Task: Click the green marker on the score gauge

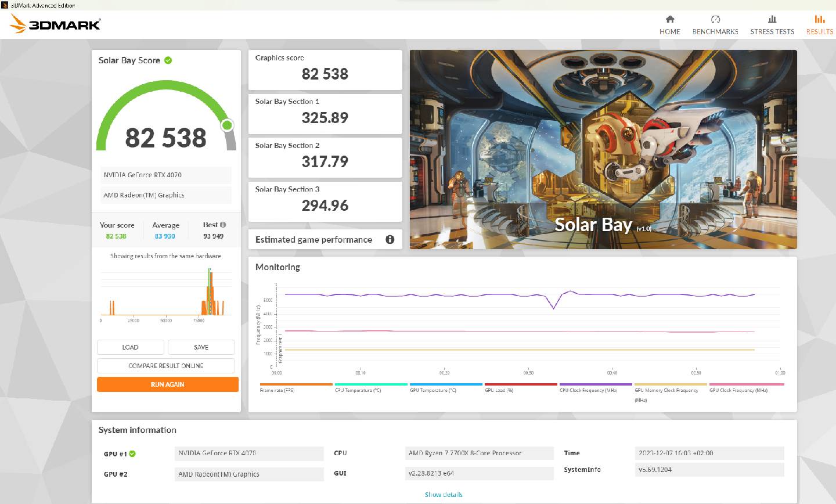Action: [228, 125]
